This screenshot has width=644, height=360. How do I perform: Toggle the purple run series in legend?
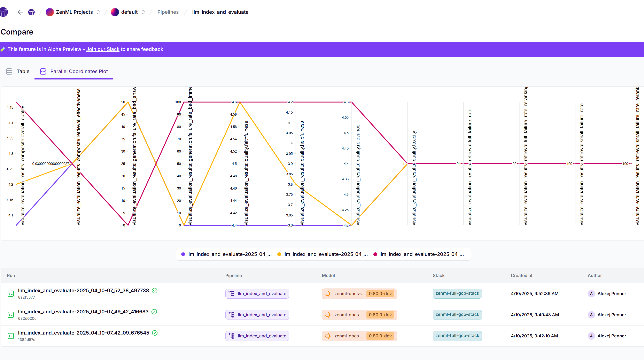(226, 254)
